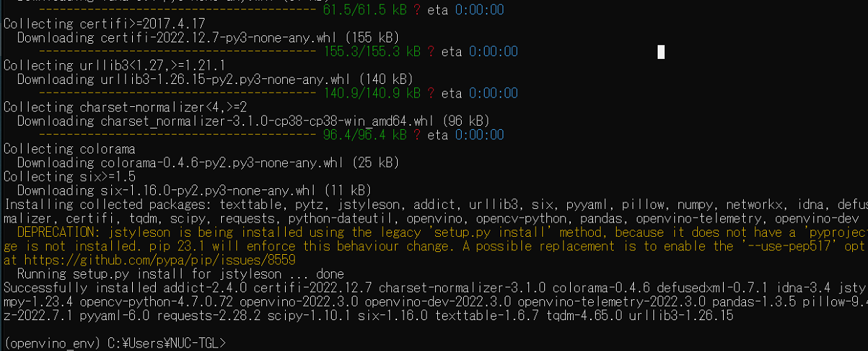
Task: Click the "Collecting colorama" line
Action: (70, 149)
